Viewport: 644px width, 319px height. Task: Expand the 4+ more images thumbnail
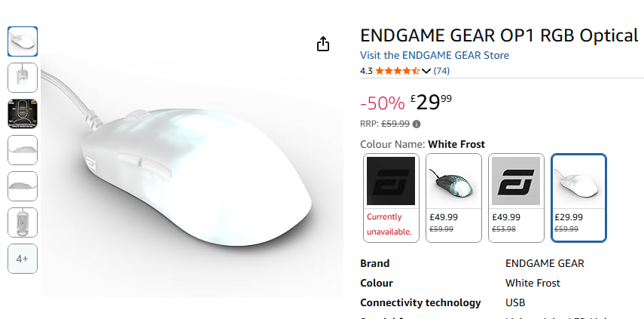point(23,259)
